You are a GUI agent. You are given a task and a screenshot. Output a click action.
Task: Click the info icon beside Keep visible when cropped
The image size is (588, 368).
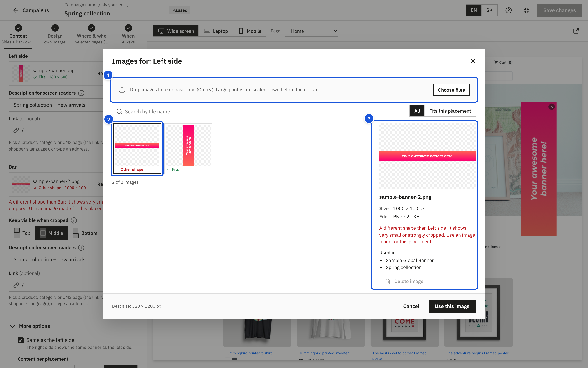coord(74,220)
